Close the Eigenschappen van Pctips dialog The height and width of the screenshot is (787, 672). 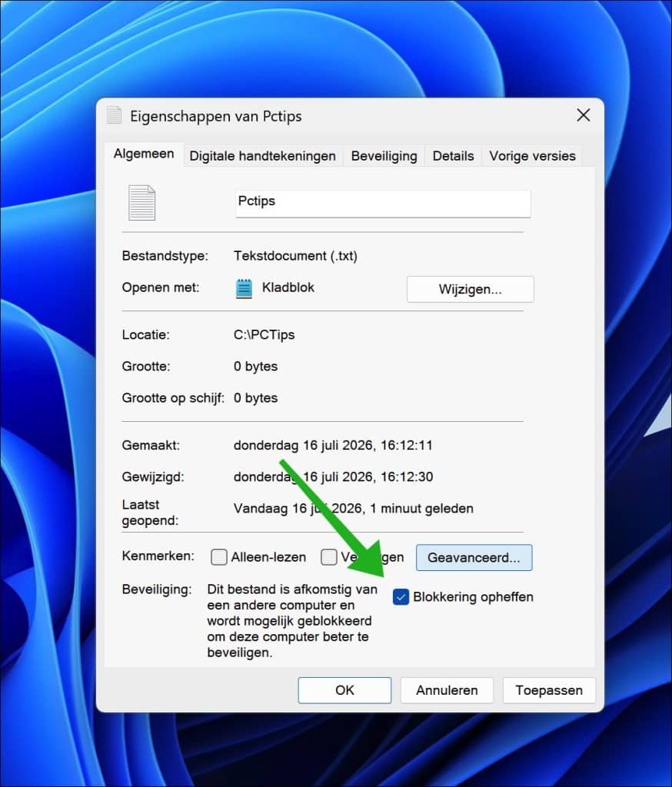(x=583, y=115)
